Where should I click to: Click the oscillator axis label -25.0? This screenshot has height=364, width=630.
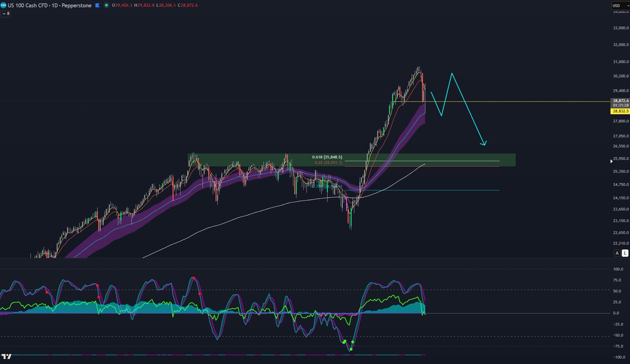tap(618, 324)
